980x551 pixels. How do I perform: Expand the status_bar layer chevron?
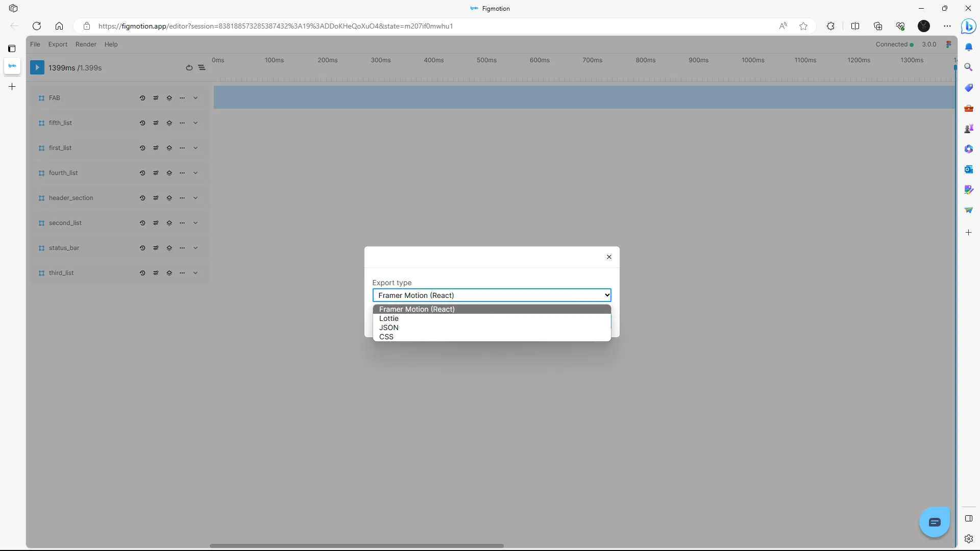195,248
